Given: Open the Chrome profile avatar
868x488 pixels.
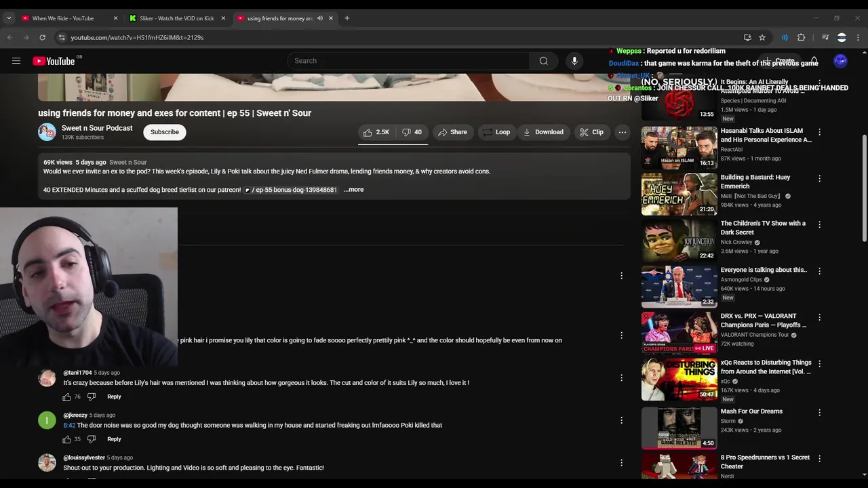Looking at the screenshot, I should click(842, 37).
